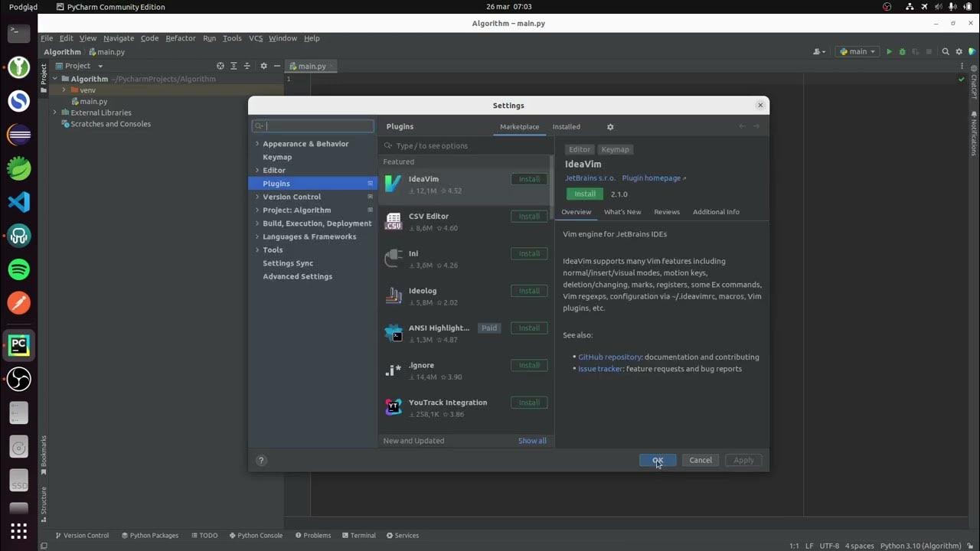Click the help question mark in Settings
Screen dimensions: 980x551
[x=261, y=461]
